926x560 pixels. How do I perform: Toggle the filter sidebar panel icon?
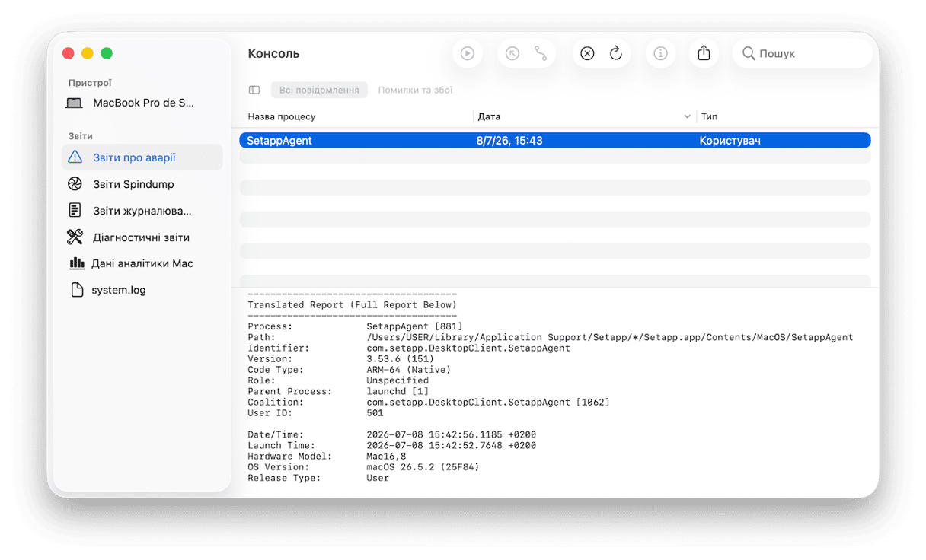pos(254,90)
